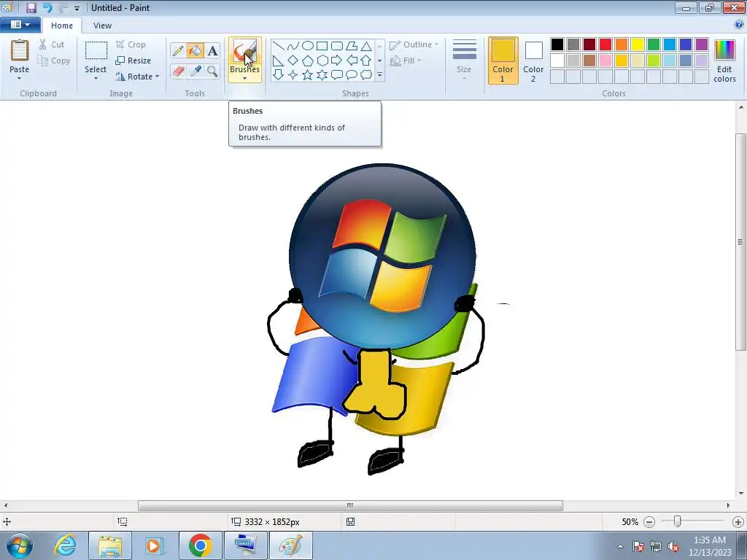The height and width of the screenshot is (560, 747).
Task: Switch to the View tab
Action: tap(102, 26)
